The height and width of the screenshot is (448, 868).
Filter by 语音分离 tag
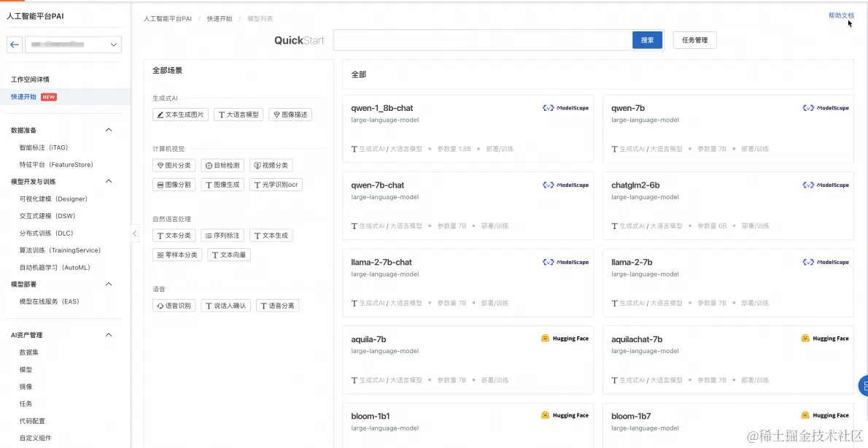pos(277,306)
